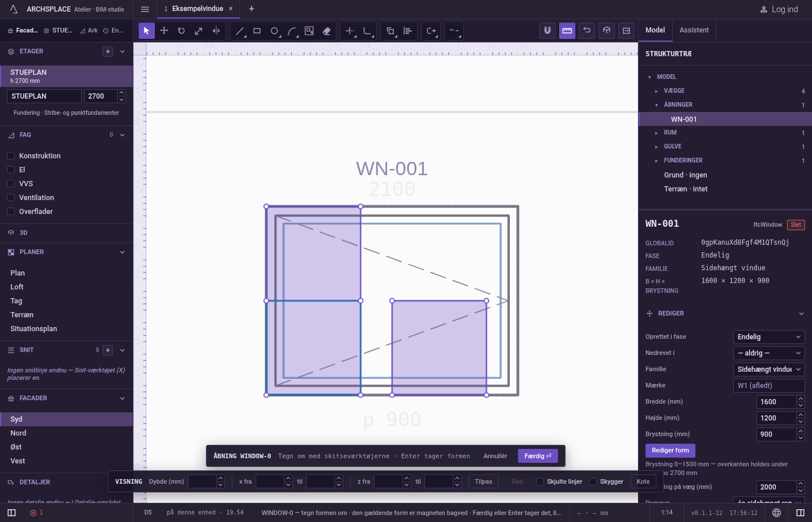The image size is (812, 522).
Task: Activate the move tool
Action: click(x=164, y=31)
